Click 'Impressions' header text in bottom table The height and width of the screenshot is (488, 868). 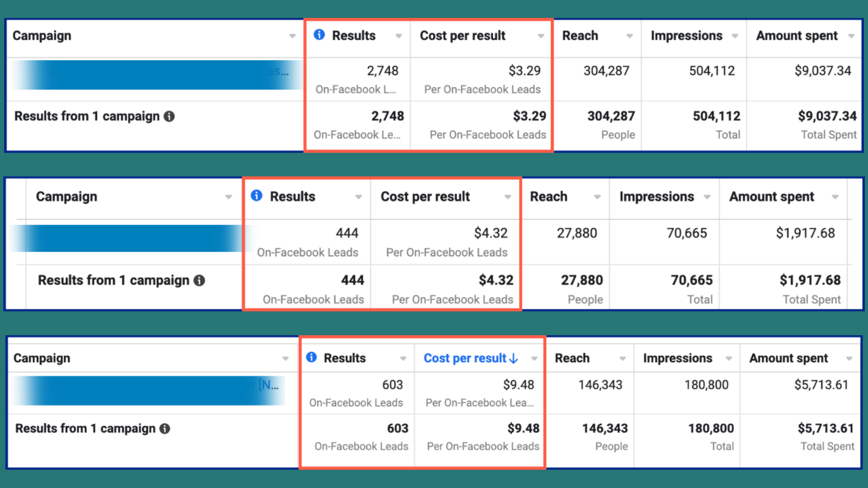pos(678,358)
